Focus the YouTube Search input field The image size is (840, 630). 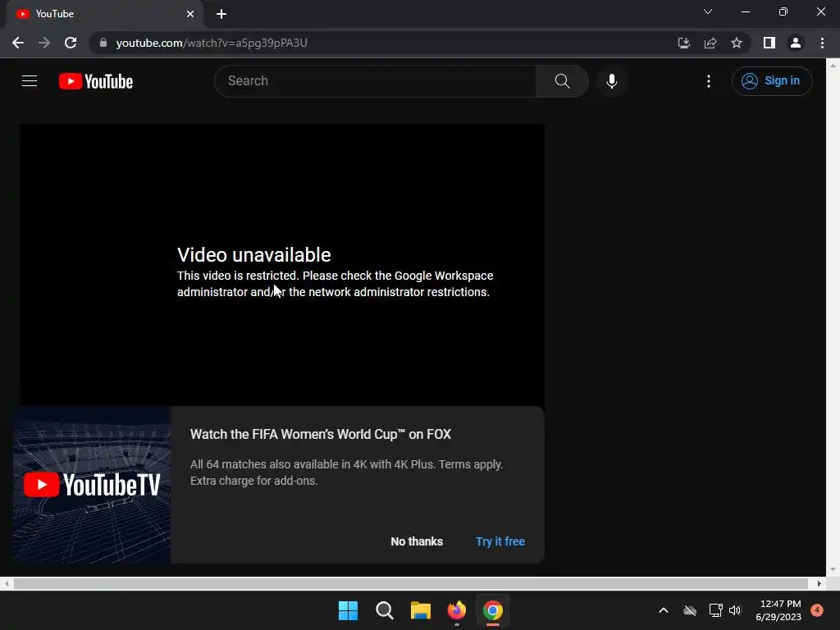pyautogui.click(x=376, y=81)
